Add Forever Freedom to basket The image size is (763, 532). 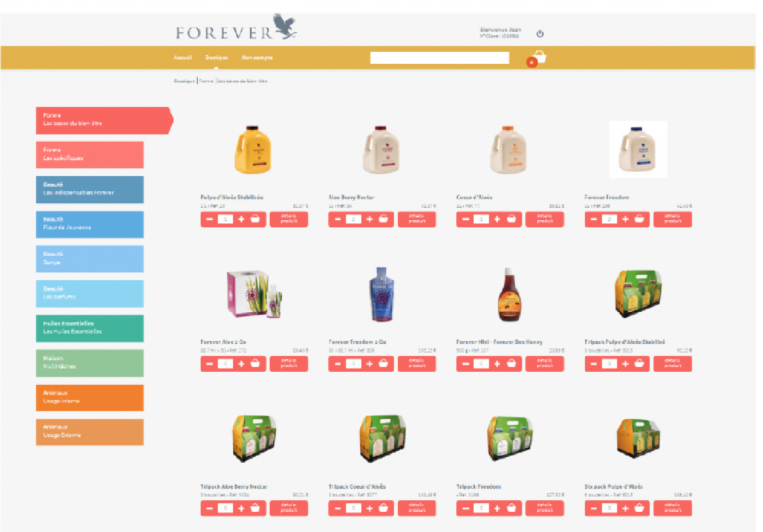point(639,219)
